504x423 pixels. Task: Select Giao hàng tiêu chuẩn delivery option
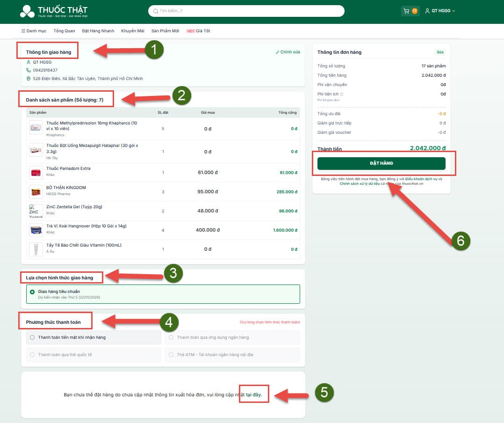tap(32, 292)
